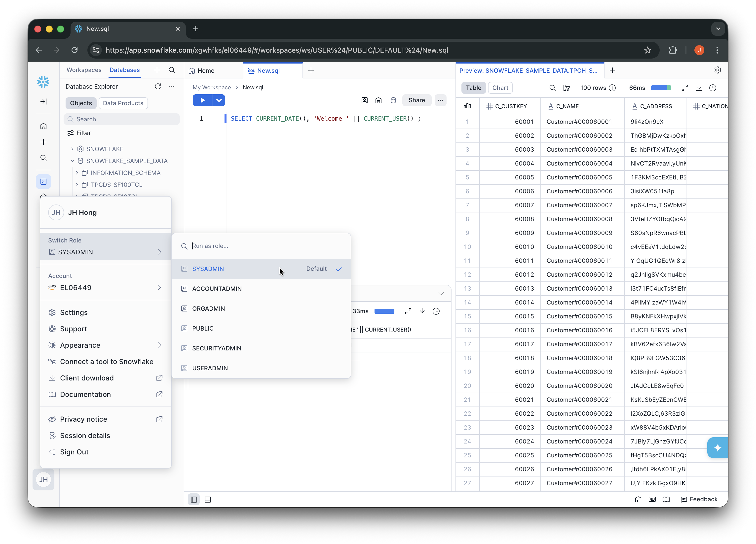Image resolution: width=756 pixels, height=544 pixels.
Task: Click the 33ms query duration bar
Action: click(384, 311)
